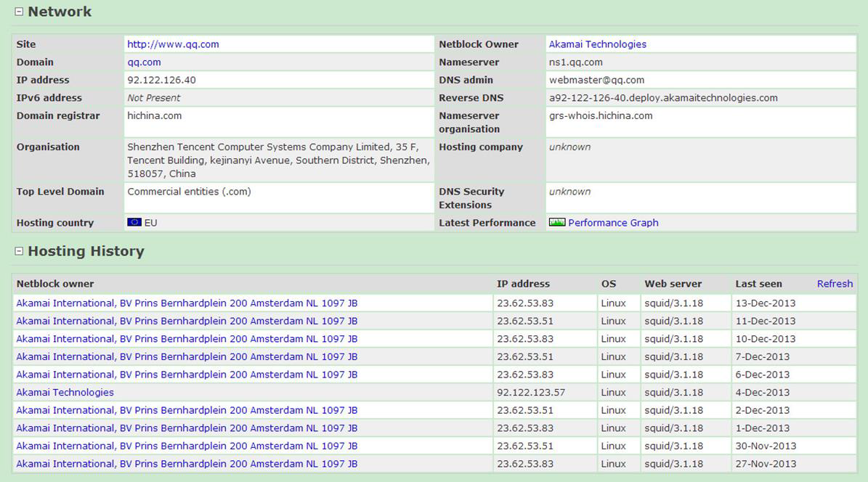Select 'squid/3.1.18' in the 4-Dec-2013 row
Viewport: 868px width, 482px height.
pos(673,393)
